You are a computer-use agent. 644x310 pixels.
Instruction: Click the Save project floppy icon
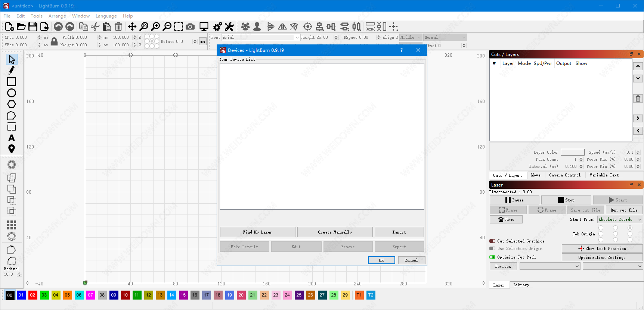[33, 26]
